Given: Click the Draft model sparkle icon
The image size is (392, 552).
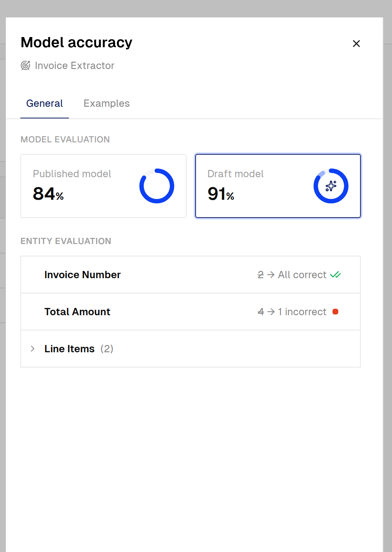Looking at the screenshot, I should (331, 186).
